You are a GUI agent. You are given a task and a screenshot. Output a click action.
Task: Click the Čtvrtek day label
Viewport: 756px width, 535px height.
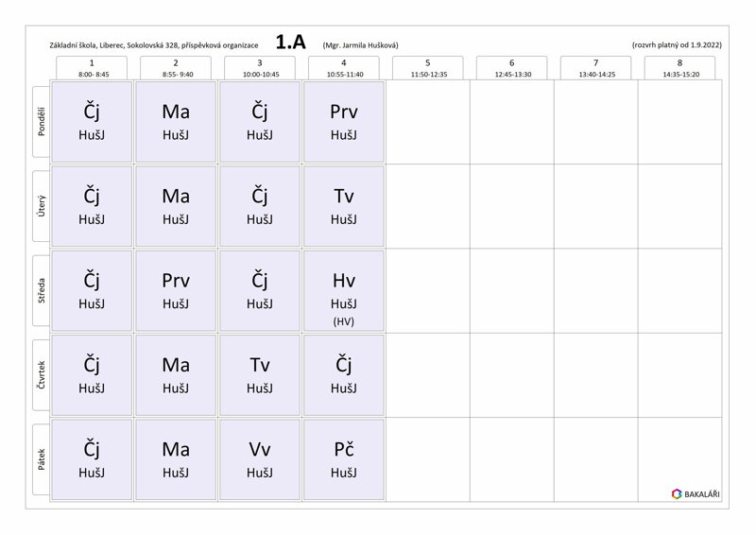pos(41,375)
